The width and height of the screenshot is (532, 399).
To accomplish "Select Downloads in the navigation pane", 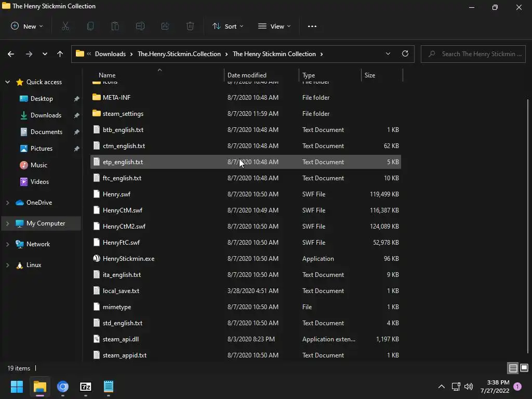I will pyautogui.click(x=46, y=115).
